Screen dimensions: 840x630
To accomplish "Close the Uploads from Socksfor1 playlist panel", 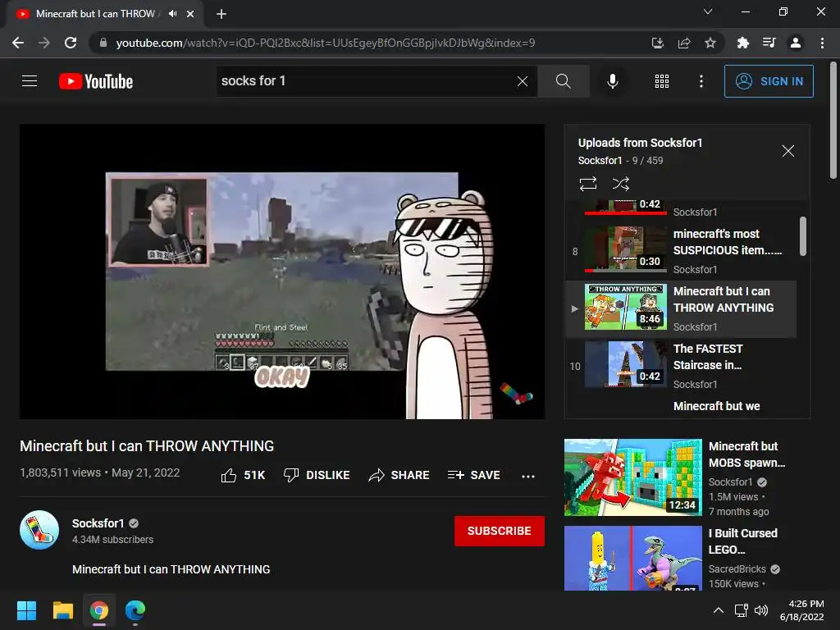I will [787, 151].
